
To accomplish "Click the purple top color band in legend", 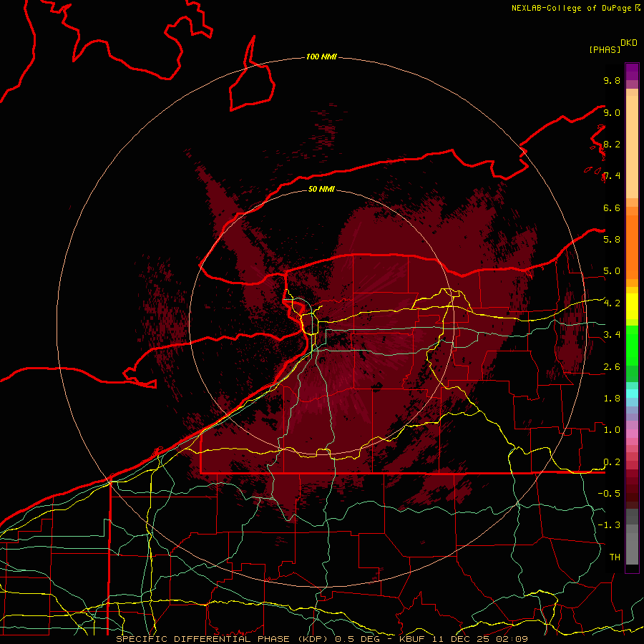I will [x=632, y=72].
